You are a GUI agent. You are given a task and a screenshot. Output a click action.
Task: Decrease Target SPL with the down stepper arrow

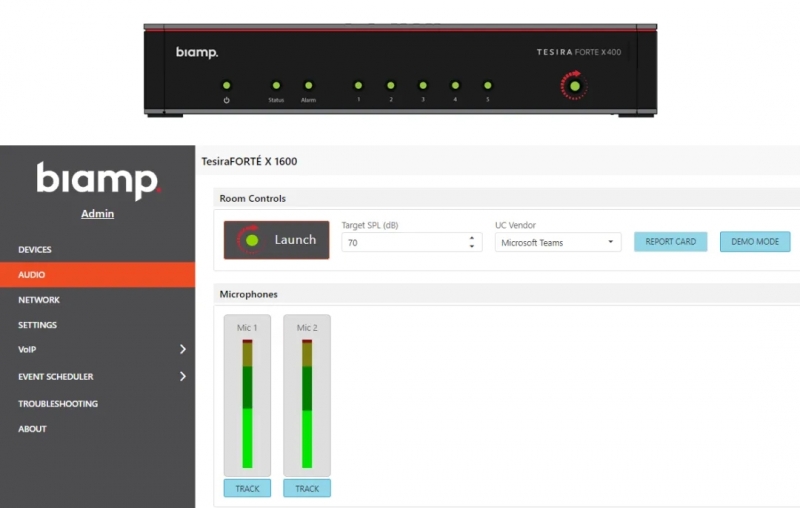472,247
